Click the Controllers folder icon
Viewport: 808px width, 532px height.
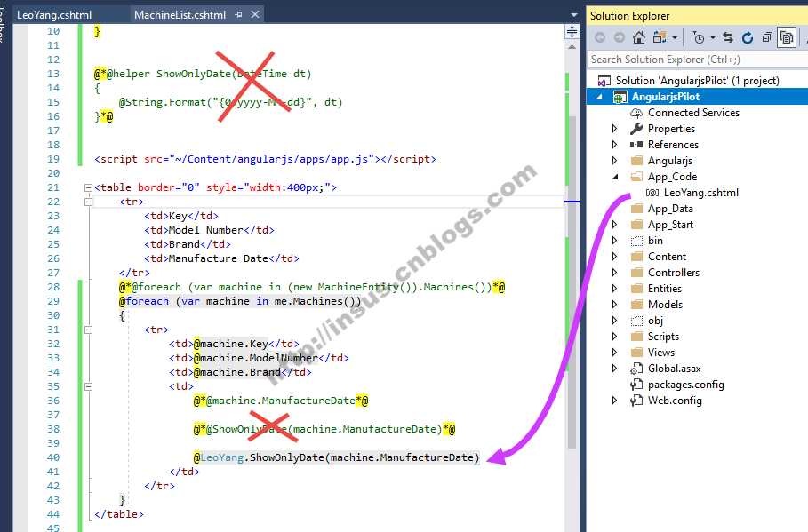coord(637,272)
